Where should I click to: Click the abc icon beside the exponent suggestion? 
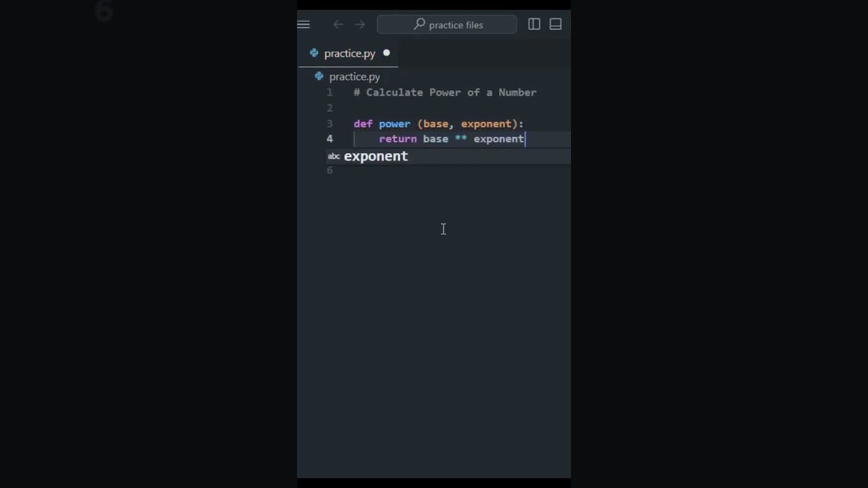pyautogui.click(x=334, y=157)
